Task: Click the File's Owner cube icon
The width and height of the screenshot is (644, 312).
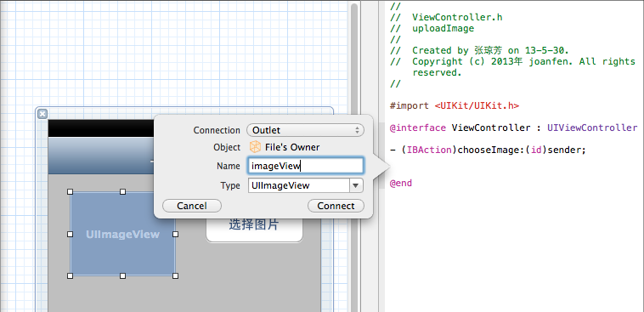Action: coord(255,147)
